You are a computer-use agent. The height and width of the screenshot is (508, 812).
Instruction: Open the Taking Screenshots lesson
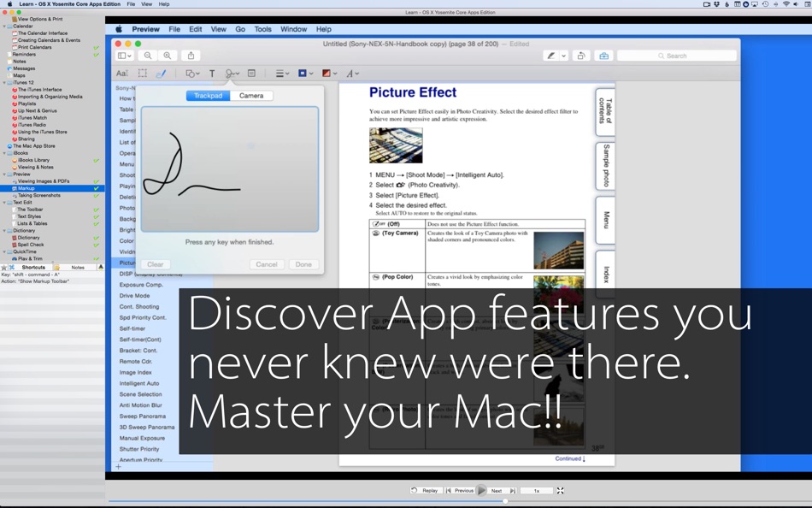[38, 196]
